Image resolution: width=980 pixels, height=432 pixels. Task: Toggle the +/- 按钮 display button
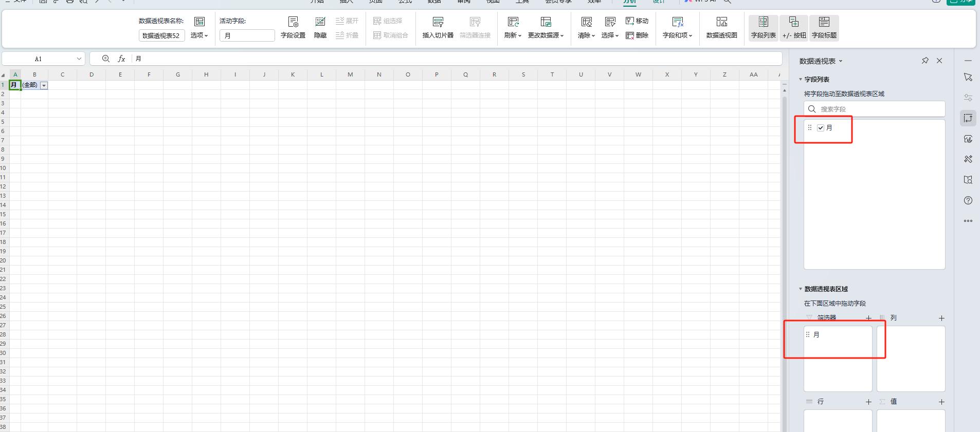(794, 28)
